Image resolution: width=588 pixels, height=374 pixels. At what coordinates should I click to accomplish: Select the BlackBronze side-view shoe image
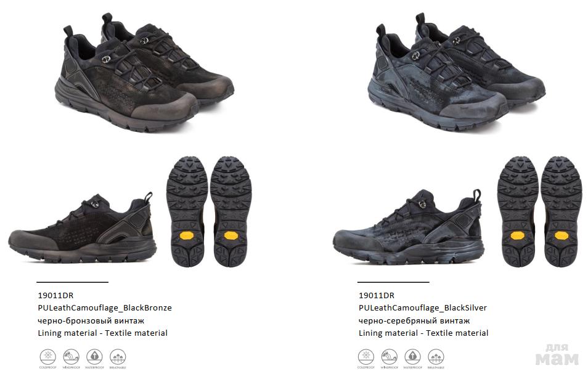[82, 229]
